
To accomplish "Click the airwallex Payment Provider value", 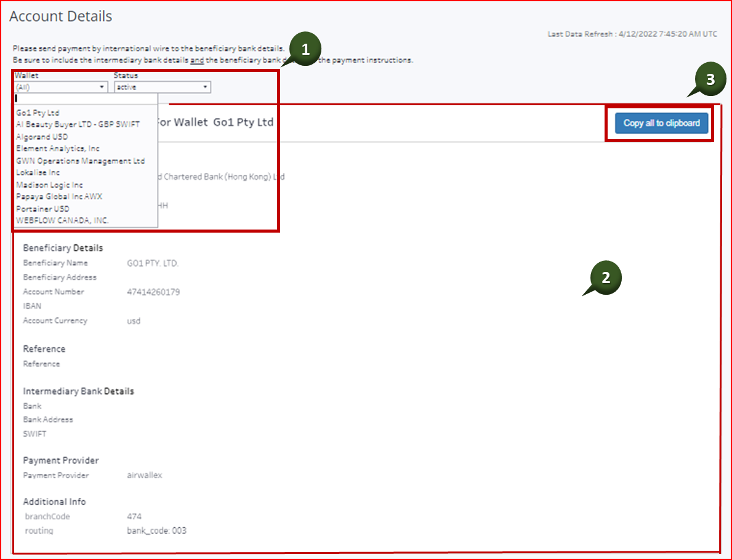I will pos(144,475).
